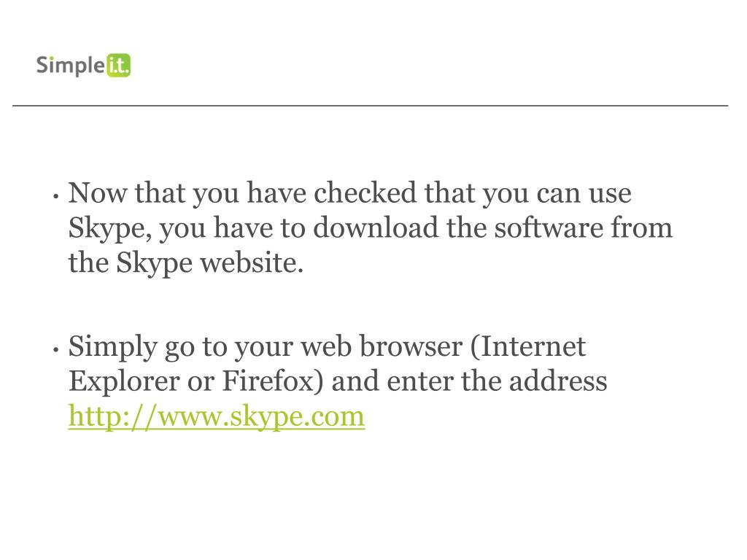Image resolution: width=747 pixels, height=560 pixels.
Task: Click the word 'checked' in first line
Action: [x=365, y=192]
